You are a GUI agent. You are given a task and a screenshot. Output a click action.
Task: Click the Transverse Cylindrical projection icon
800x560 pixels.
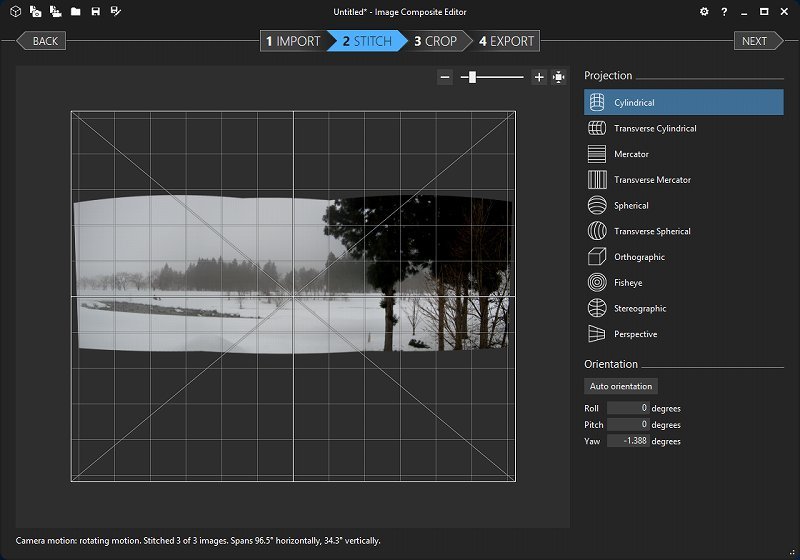(x=597, y=128)
